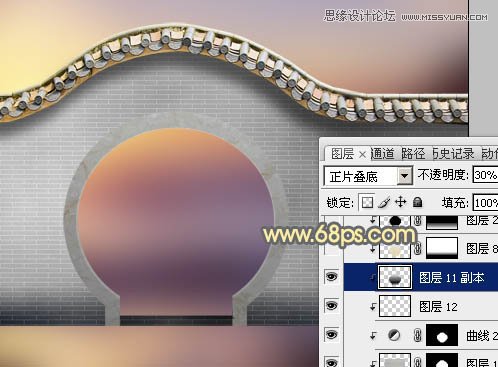The width and height of the screenshot is (498, 367).
Task: Select the black-to-white gradient mask above 图层 8
Action: click(x=442, y=222)
